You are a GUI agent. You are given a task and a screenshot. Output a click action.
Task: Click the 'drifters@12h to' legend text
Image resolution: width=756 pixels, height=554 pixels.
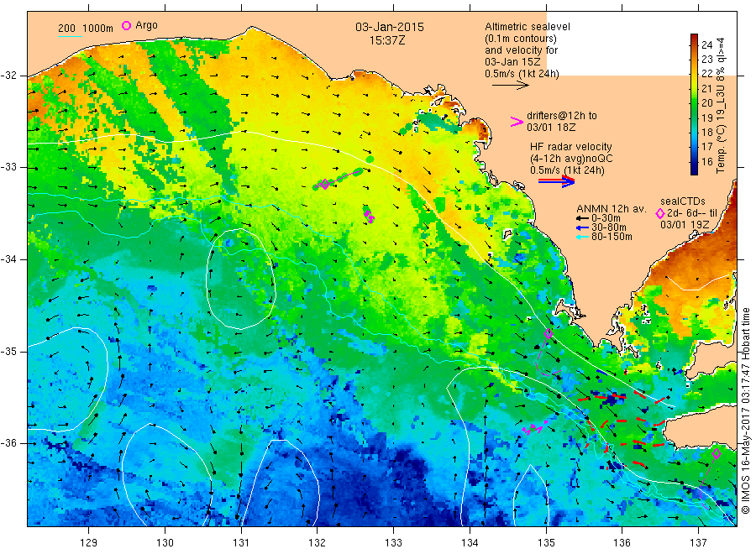562,116
